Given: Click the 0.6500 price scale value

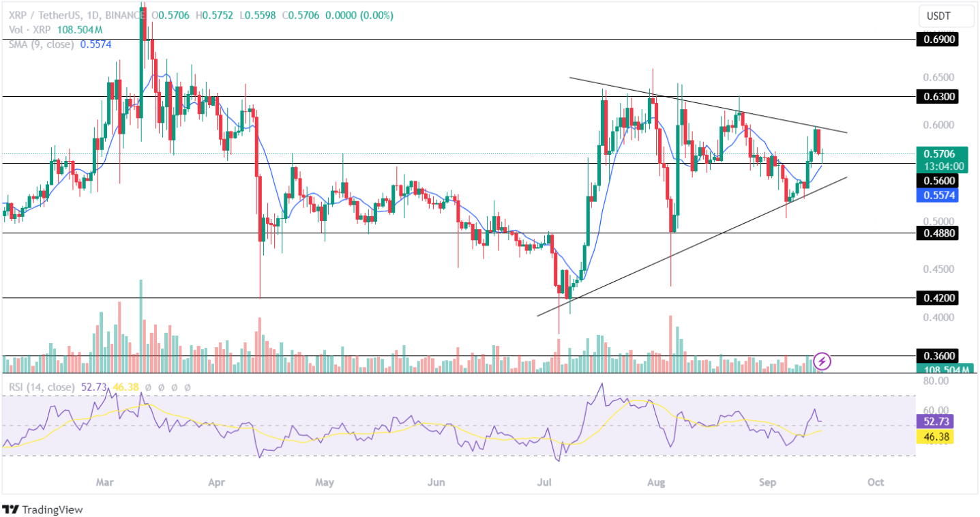Looking at the screenshot, I should coord(937,77).
